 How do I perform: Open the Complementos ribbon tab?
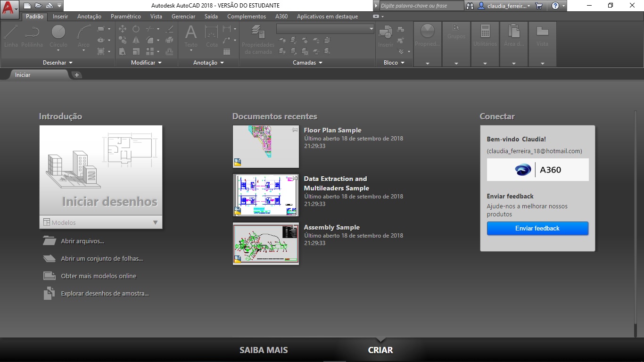[x=247, y=16]
